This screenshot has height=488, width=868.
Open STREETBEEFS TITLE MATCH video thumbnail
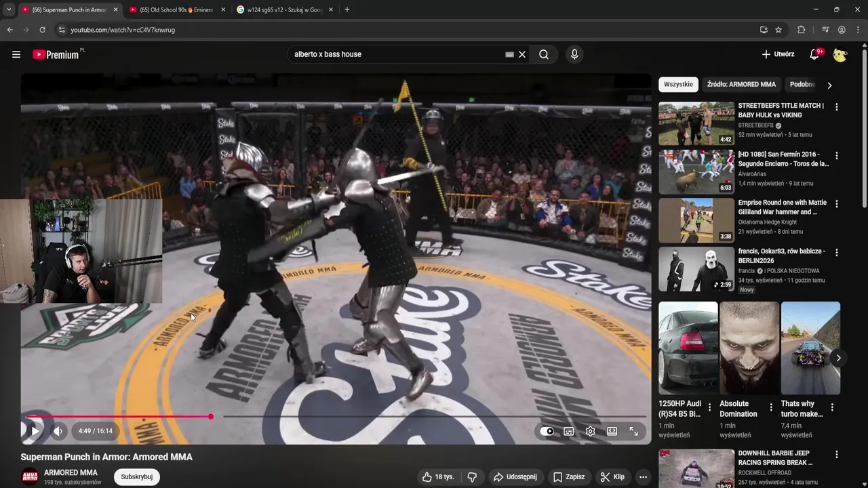click(696, 123)
